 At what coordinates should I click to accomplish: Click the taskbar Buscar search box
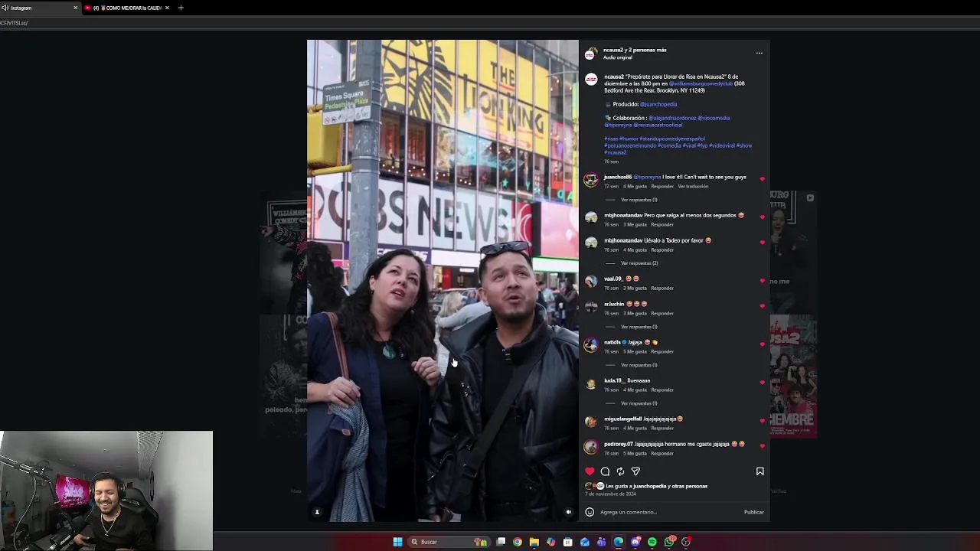pos(448,542)
